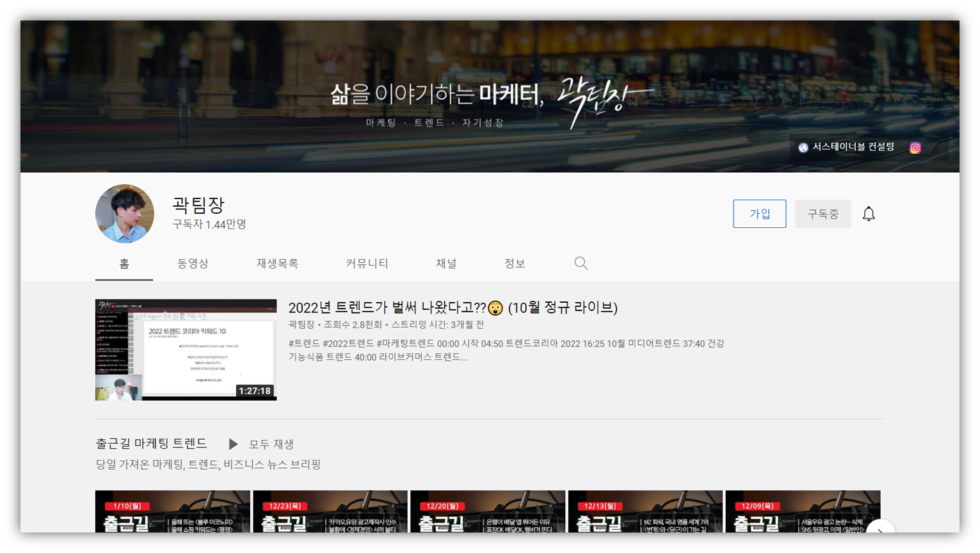This screenshot has width=980, height=553.
Task: Enable notifications via the bell toggle
Action: [869, 212]
